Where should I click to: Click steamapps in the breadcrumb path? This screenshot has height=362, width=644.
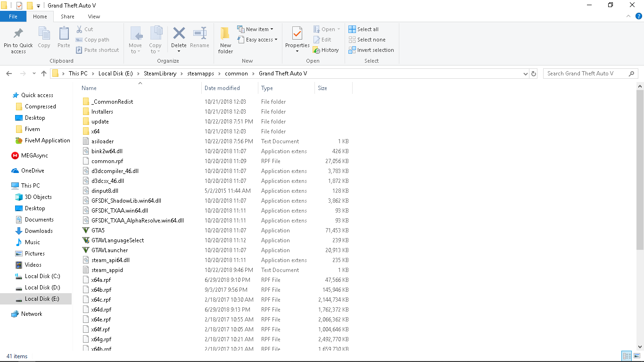coord(201,74)
